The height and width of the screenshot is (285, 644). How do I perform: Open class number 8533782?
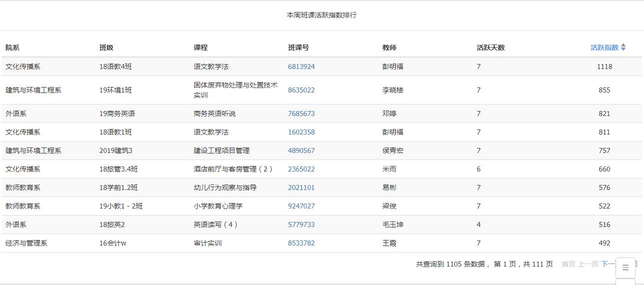302,243
